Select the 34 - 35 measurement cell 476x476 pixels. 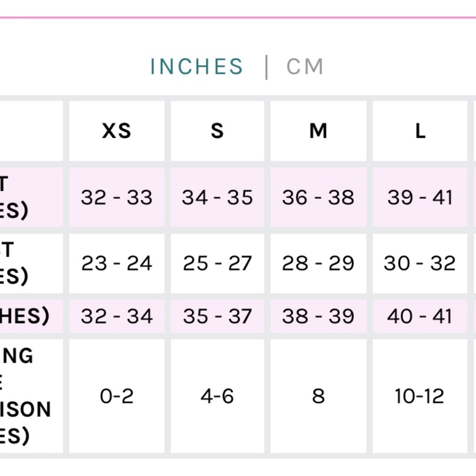pos(218,197)
